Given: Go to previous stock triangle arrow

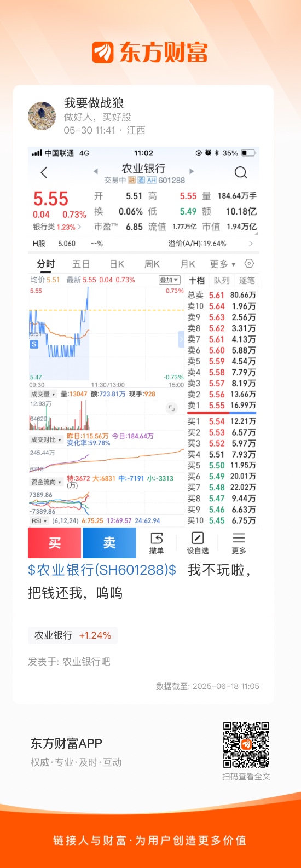Looking at the screenshot, I should (x=96, y=171).
